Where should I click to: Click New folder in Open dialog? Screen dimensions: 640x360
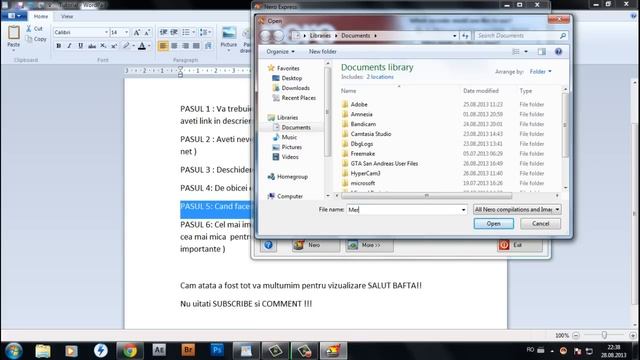(322, 51)
